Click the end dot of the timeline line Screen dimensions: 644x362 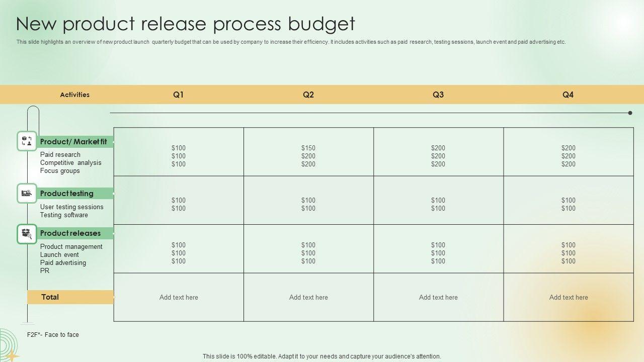pyautogui.click(x=630, y=113)
